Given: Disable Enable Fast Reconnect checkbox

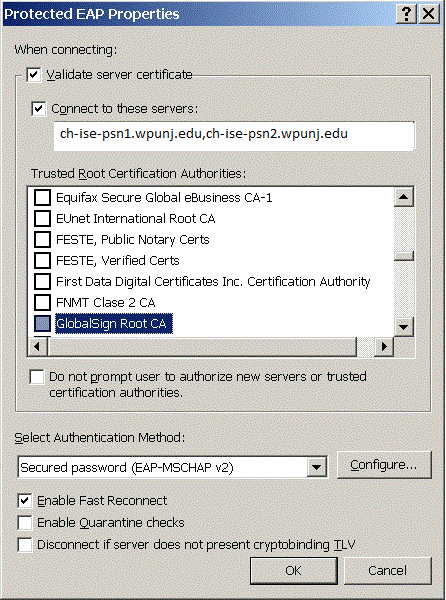Looking at the screenshot, I should tap(25, 501).
